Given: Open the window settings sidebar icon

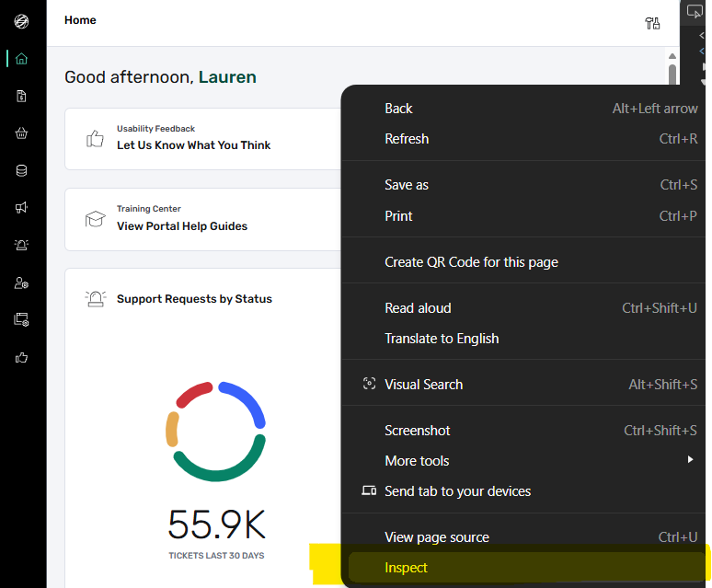Looking at the screenshot, I should point(21,319).
